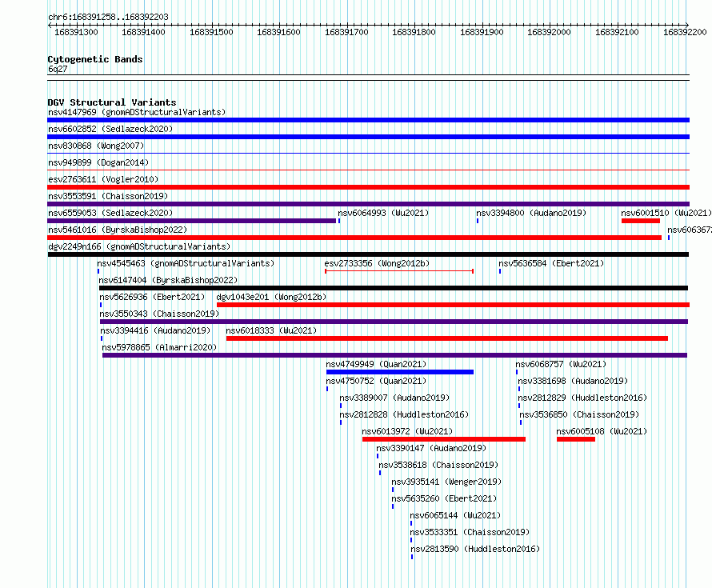Click nsv3533351 (Chaisson2019) label
Screen dimensions: 712x588
[470, 532]
